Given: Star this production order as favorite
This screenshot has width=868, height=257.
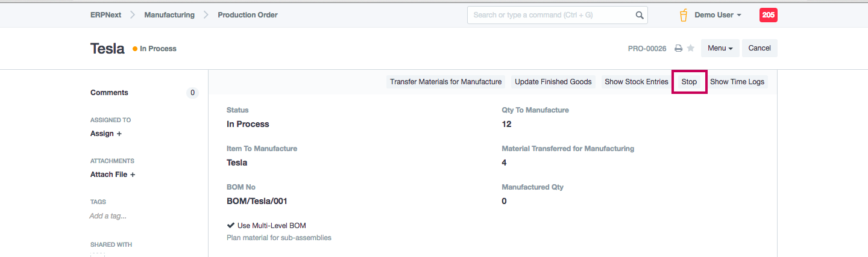Looking at the screenshot, I should coord(691,48).
